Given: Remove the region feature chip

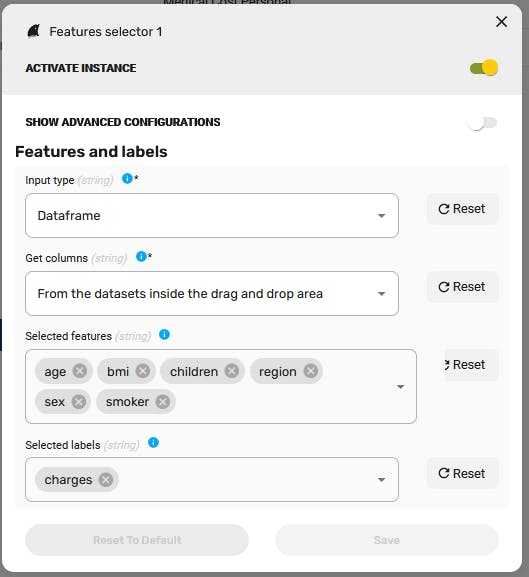Looking at the screenshot, I should [x=310, y=371].
